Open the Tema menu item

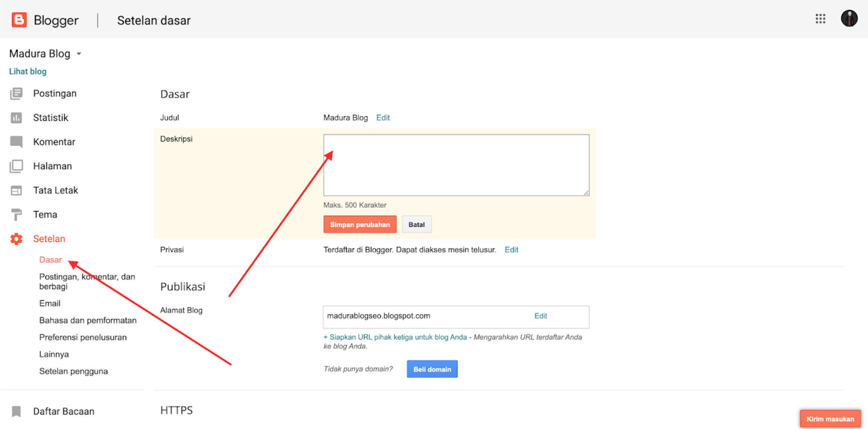[45, 215]
